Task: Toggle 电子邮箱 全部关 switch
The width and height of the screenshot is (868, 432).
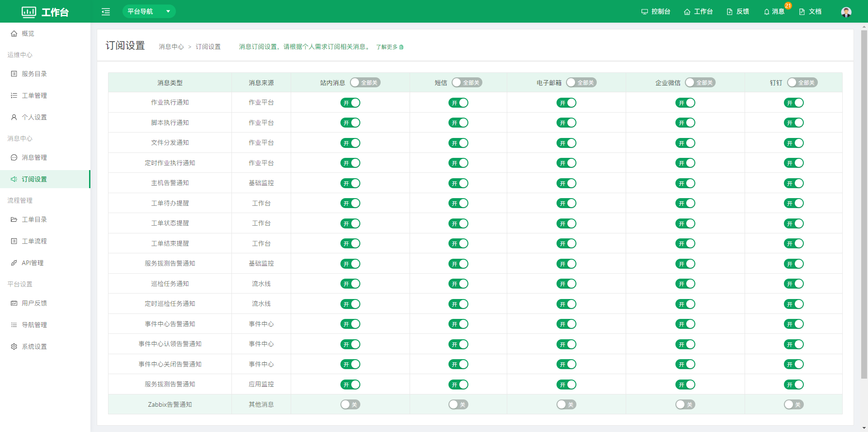Action: point(581,82)
